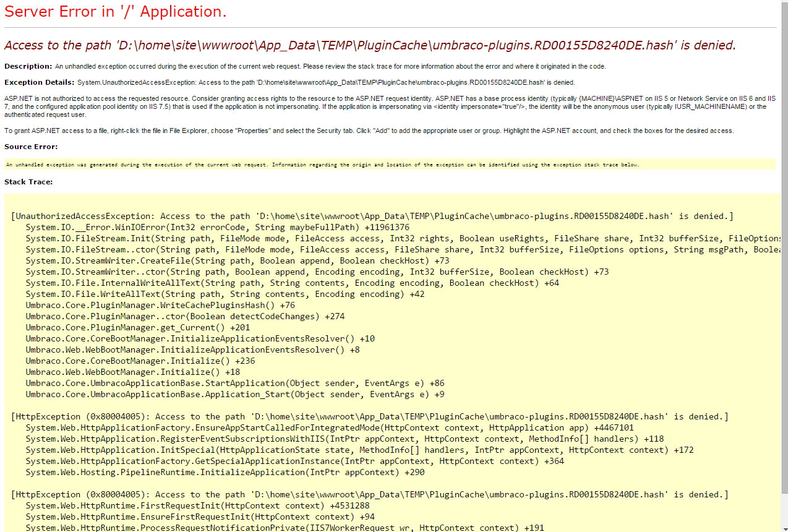Click the 'System.IO.StreamWriter.CreateFile' stack line
Image resolution: width=788 pixels, height=532 pixels.
pos(238,260)
